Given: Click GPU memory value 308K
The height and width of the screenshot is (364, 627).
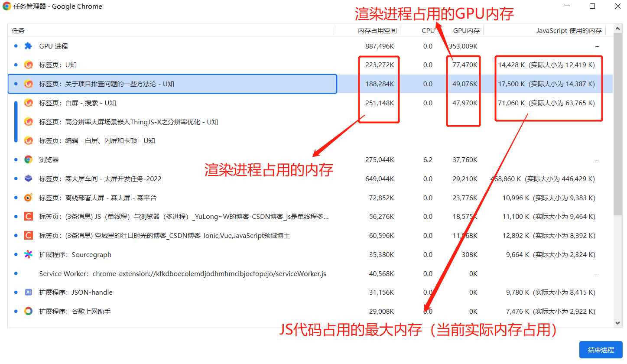Looking at the screenshot, I should pos(469,254).
